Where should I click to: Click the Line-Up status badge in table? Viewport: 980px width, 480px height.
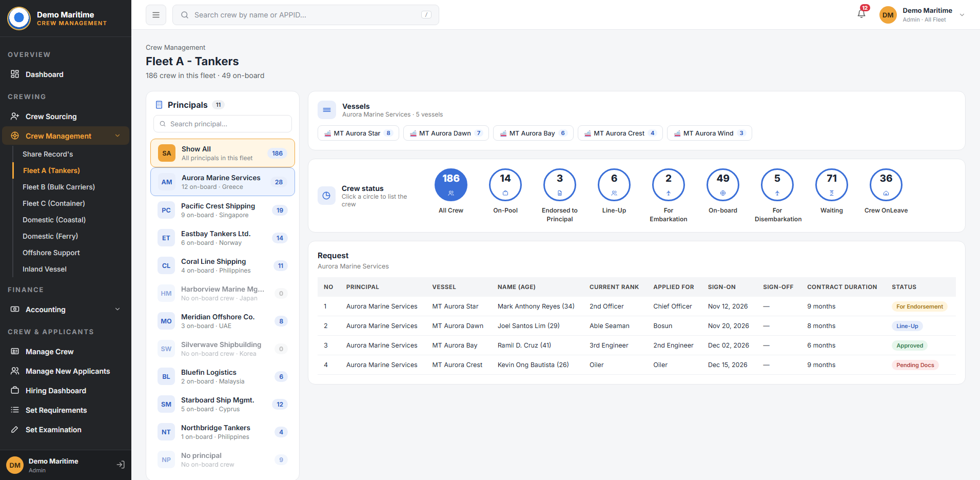click(x=907, y=326)
